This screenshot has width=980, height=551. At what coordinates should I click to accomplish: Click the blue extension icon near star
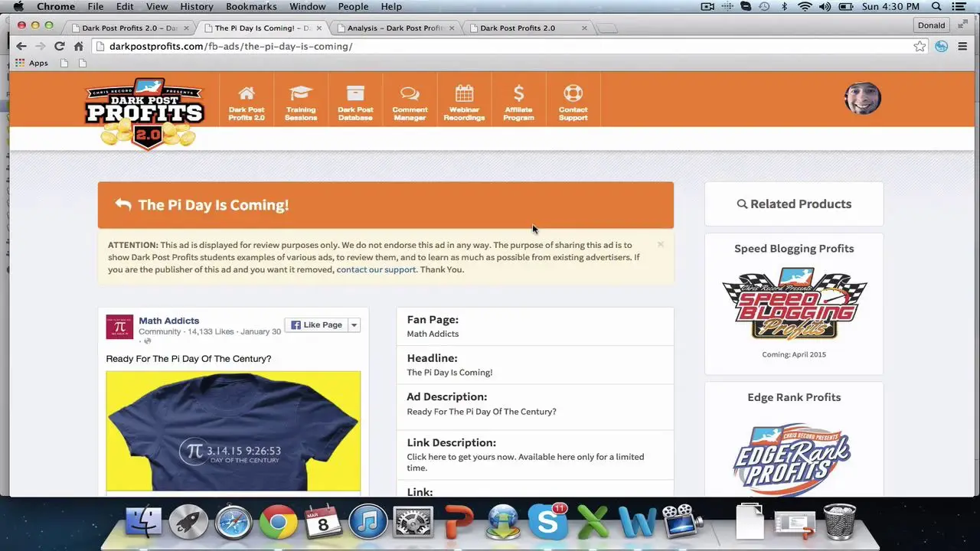coord(941,46)
